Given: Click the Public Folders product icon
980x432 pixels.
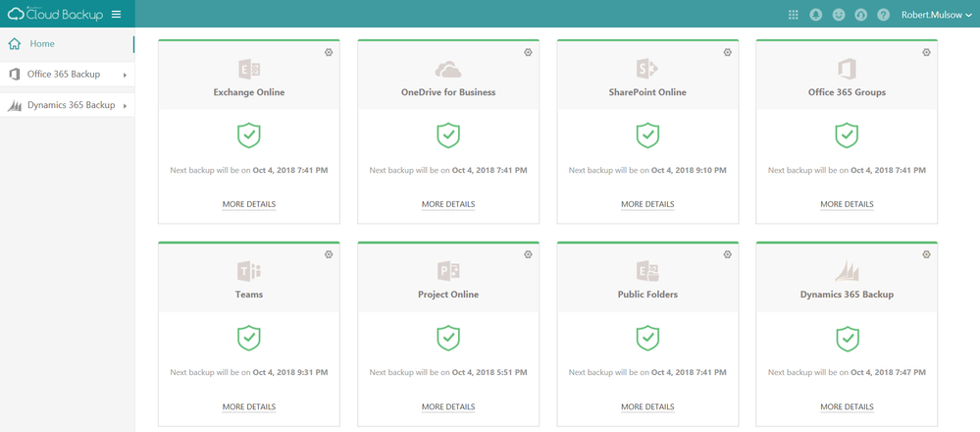Looking at the screenshot, I should pyautogui.click(x=647, y=271).
